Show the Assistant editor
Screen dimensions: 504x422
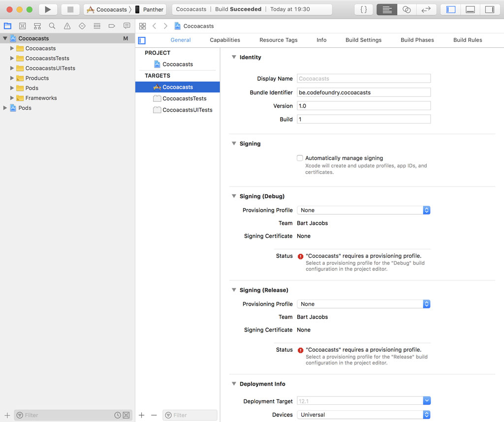(407, 9)
